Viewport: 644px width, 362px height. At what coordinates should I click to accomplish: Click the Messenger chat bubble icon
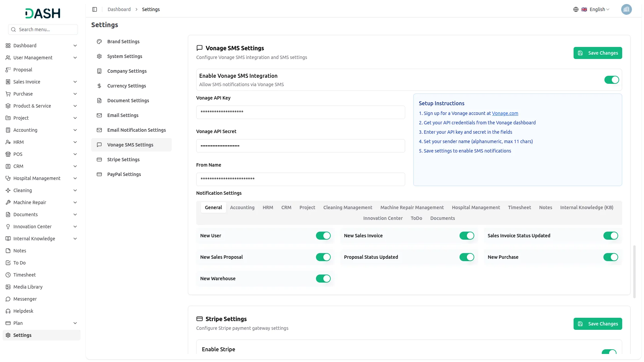(x=8, y=299)
